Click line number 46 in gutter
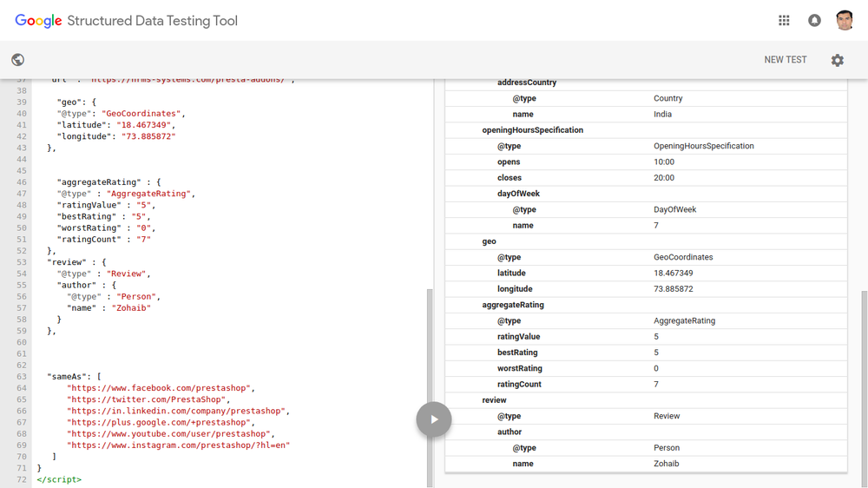This screenshot has width=868, height=488. point(22,181)
